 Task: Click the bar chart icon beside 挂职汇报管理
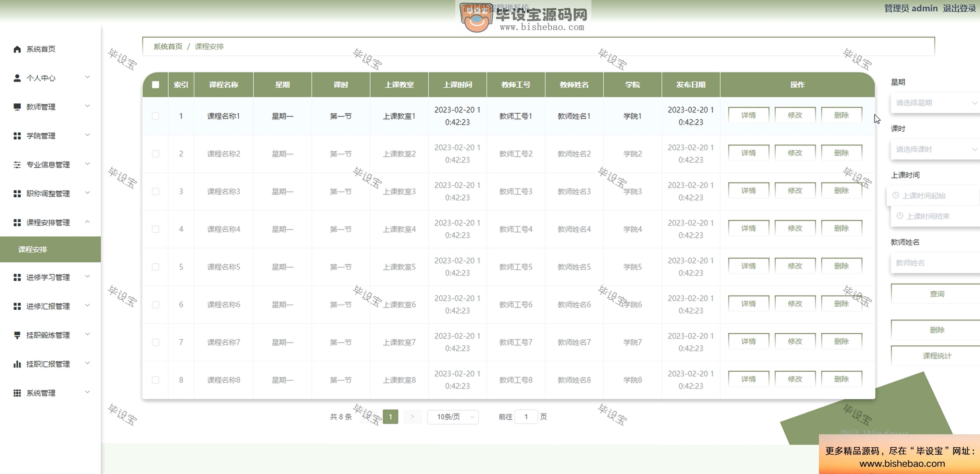pyautogui.click(x=17, y=364)
